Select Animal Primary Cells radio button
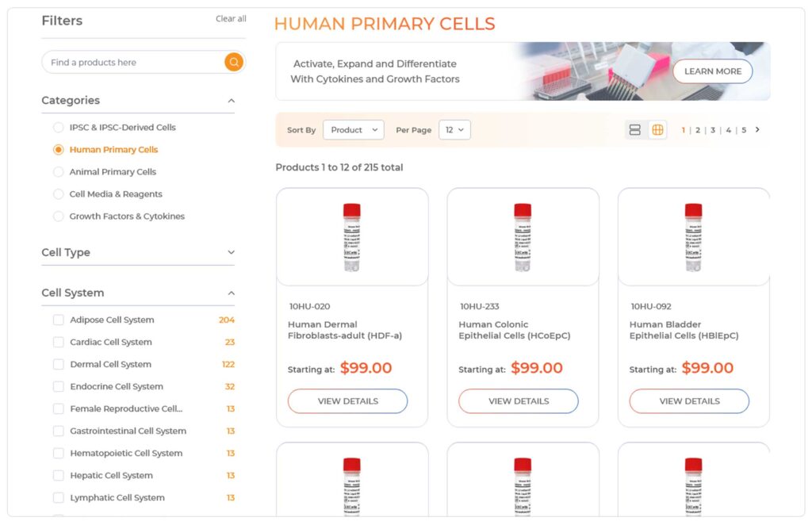The width and height of the screenshot is (812, 525). tap(58, 172)
